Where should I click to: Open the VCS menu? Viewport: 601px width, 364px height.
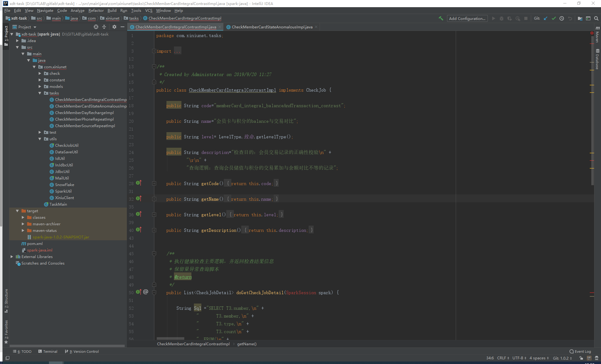click(x=149, y=11)
